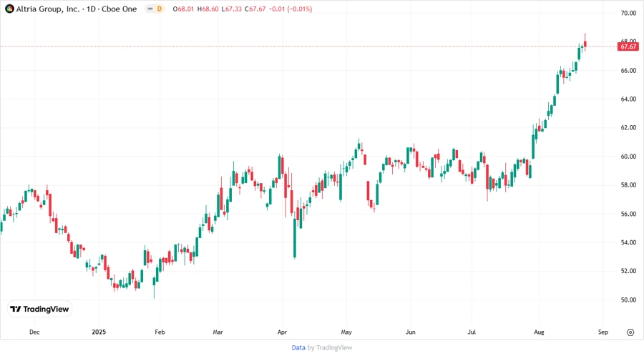
Task: Click the 56.00 price axis label
Action: [628, 214]
